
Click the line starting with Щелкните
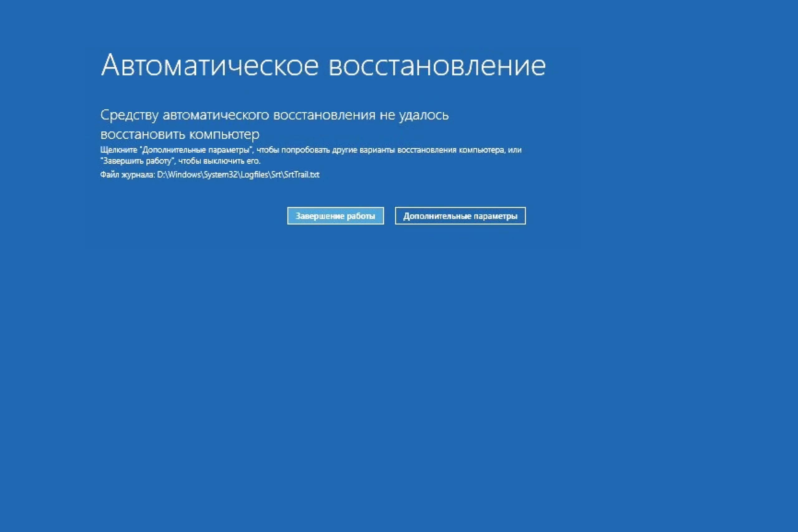(x=310, y=150)
